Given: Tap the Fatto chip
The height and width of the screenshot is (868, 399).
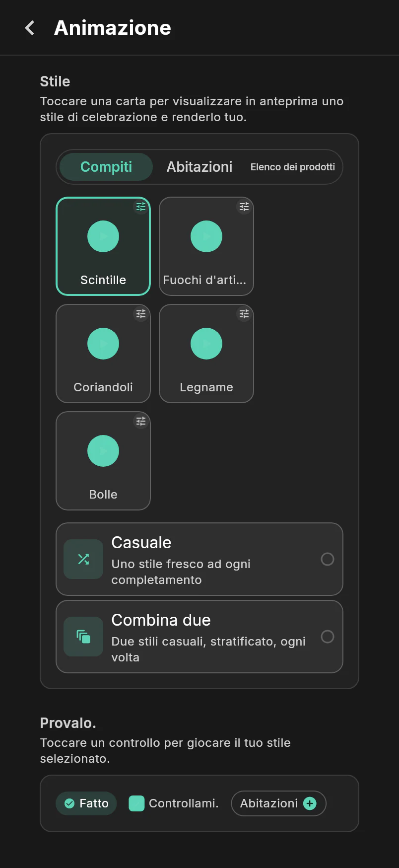Looking at the screenshot, I should tap(86, 803).
